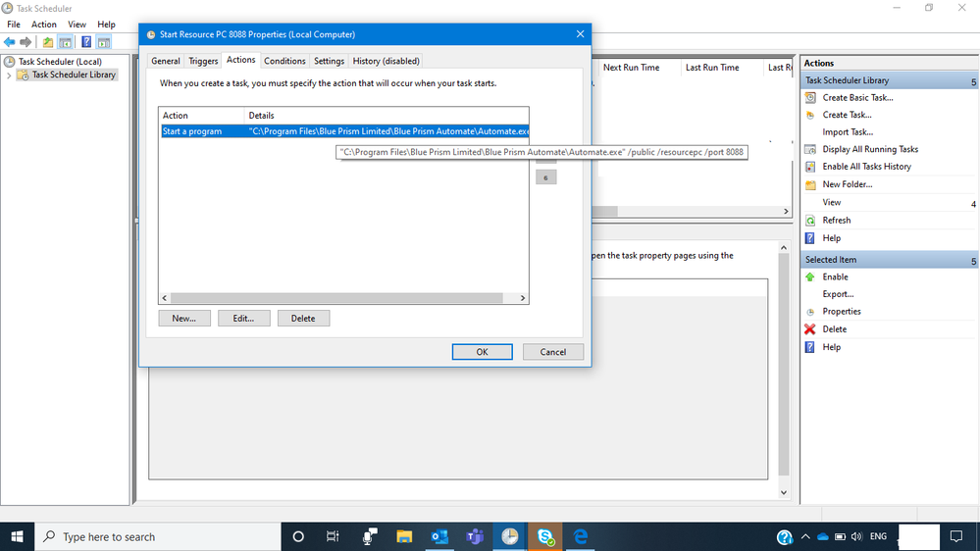
Task: Click the Help icon under Task Scheduler Library
Action: pos(810,238)
